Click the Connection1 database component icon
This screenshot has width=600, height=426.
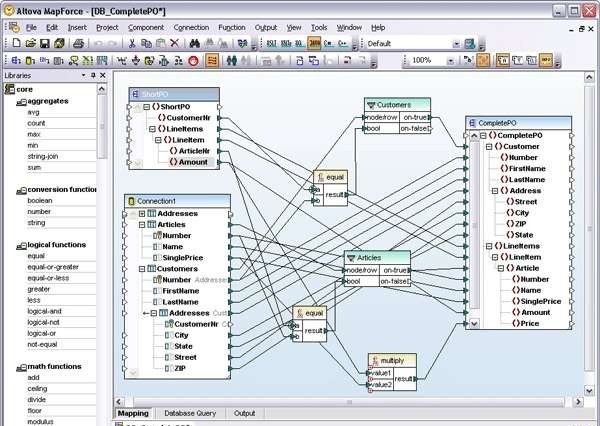131,201
